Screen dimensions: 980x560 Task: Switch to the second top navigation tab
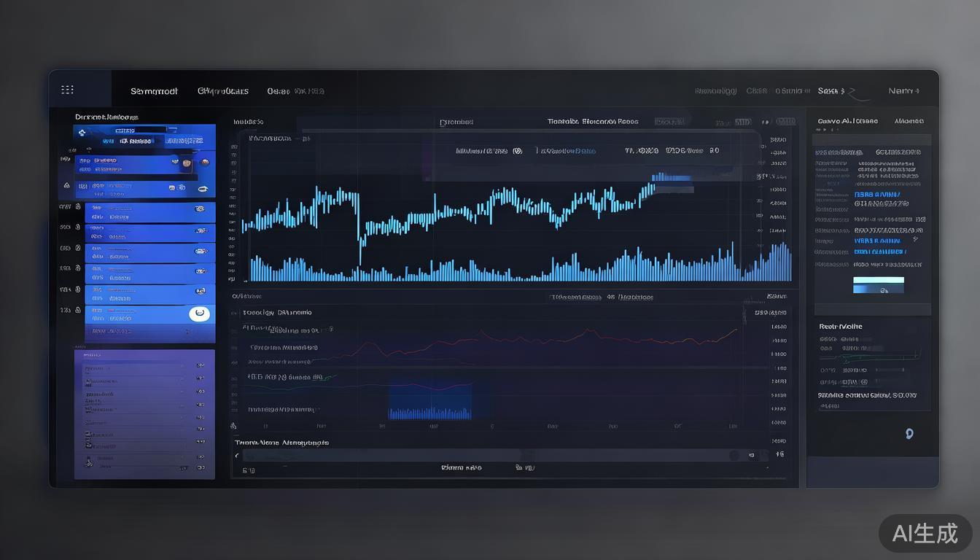[x=223, y=91]
